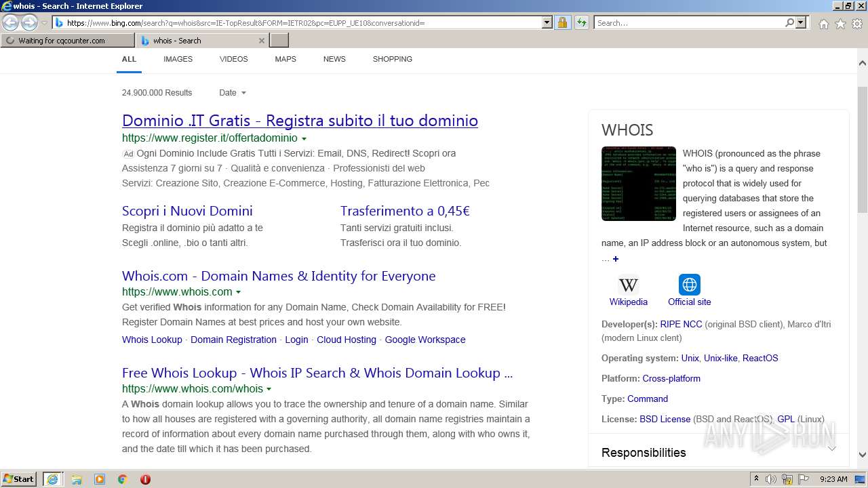Open the Favorites star icon
This screenshot has width=868, height=488.
[840, 24]
